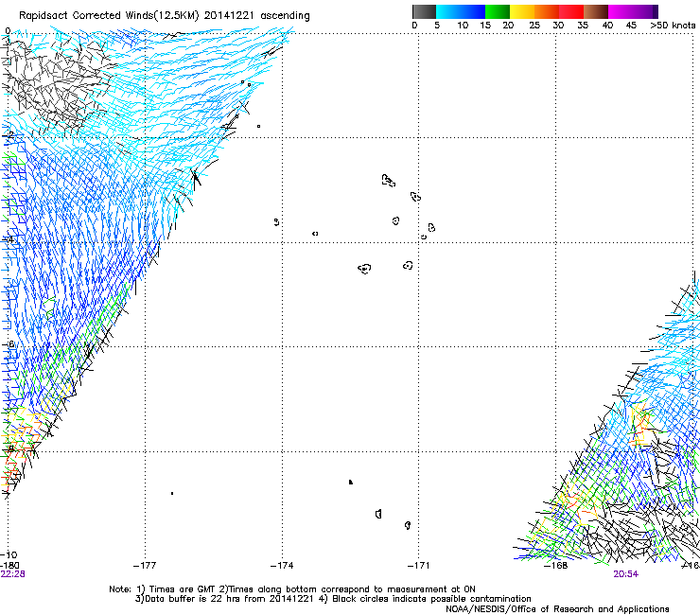The width and height of the screenshot is (700, 615).
Task: Click the title 'Rapidscat Corrected Winds(12.5KM) 20141221 ascending'
Action: pyautogui.click(x=165, y=16)
